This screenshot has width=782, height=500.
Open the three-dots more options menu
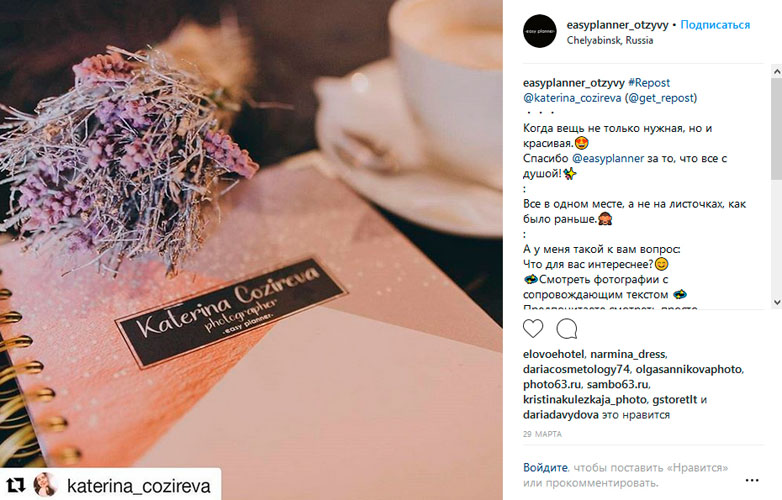pos(752,480)
